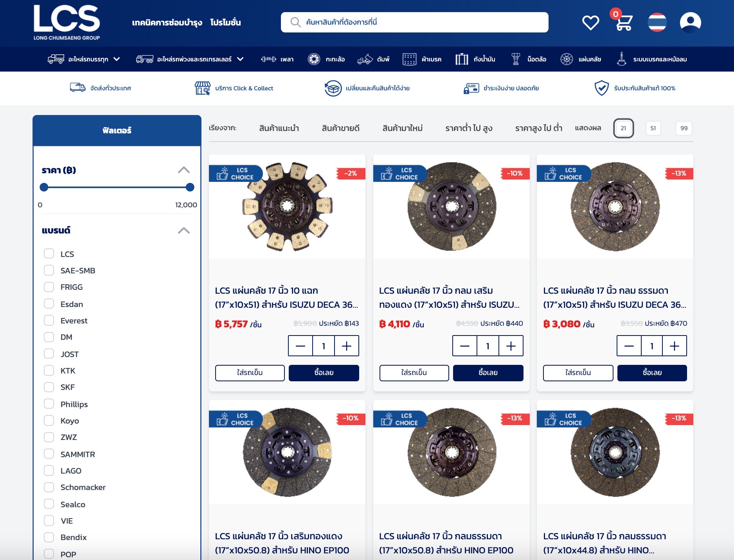Click the Thai flag language icon
The image size is (734, 560).
(657, 23)
